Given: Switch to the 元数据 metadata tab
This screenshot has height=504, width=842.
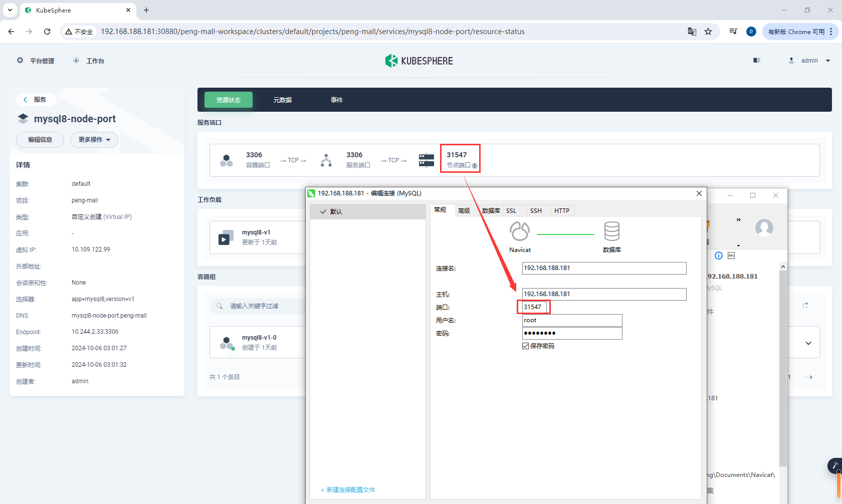Looking at the screenshot, I should [283, 100].
